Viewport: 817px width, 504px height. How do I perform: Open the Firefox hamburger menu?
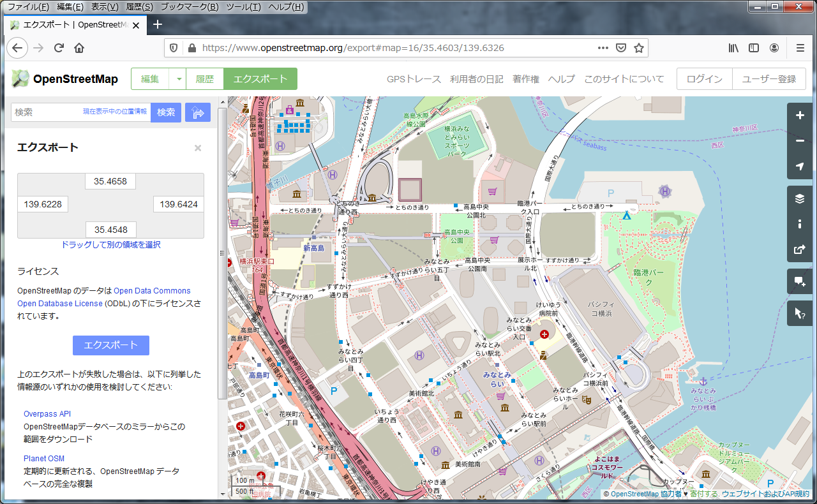click(800, 48)
